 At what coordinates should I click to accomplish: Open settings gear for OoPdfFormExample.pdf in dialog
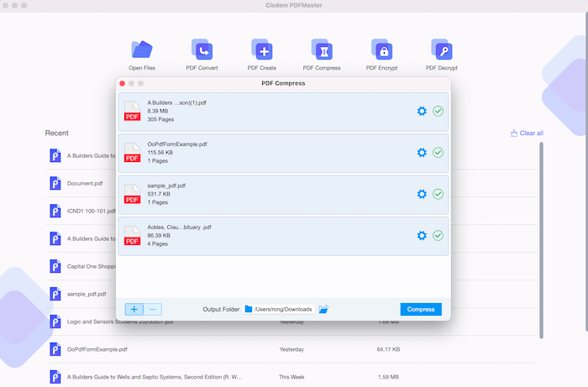pyautogui.click(x=422, y=153)
